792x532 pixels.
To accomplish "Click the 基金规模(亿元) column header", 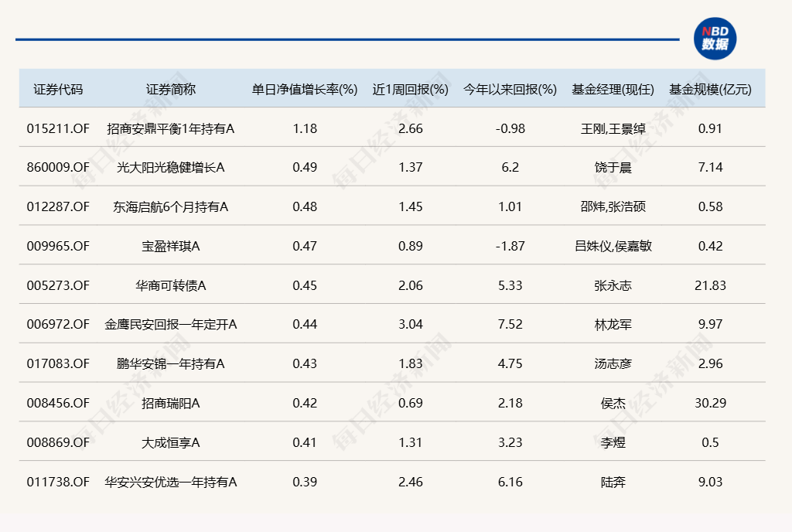I will pyautogui.click(x=710, y=89).
